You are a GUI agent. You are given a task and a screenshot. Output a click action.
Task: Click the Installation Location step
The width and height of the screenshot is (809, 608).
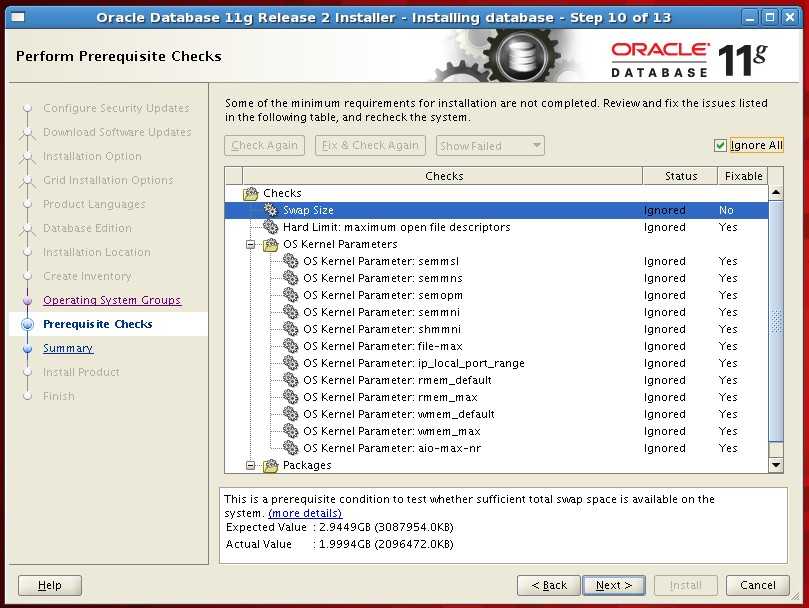point(96,252)
